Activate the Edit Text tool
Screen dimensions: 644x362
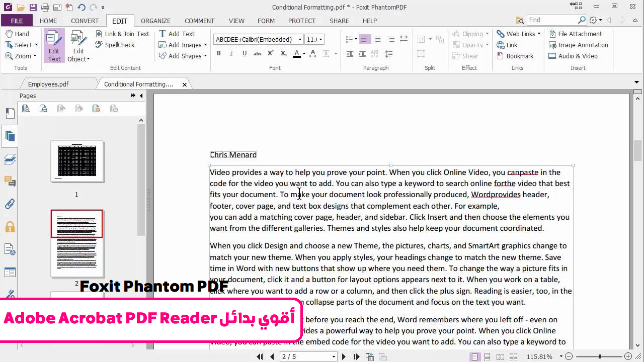coord(54,46)
